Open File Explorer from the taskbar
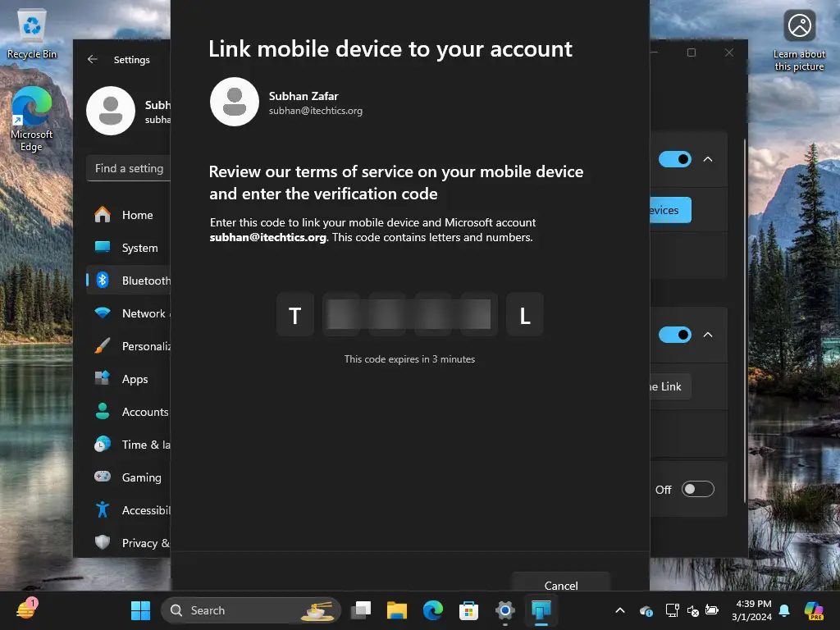Image resolution: width=840 pixels, height=630 pixels. tap(397, 610)
